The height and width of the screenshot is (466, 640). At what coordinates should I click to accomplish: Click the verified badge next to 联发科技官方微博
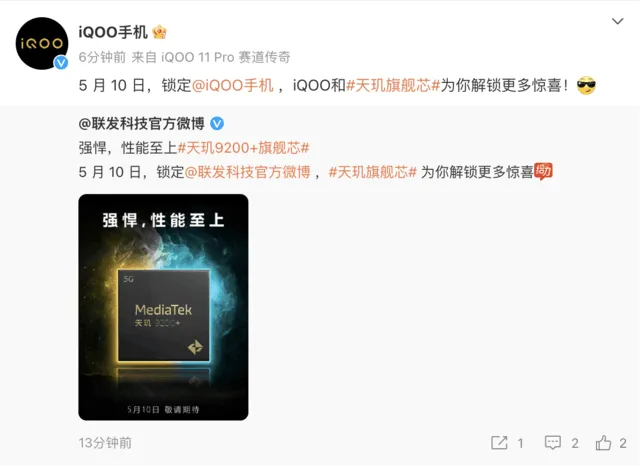pyautogui.click(x=217, y=123)
